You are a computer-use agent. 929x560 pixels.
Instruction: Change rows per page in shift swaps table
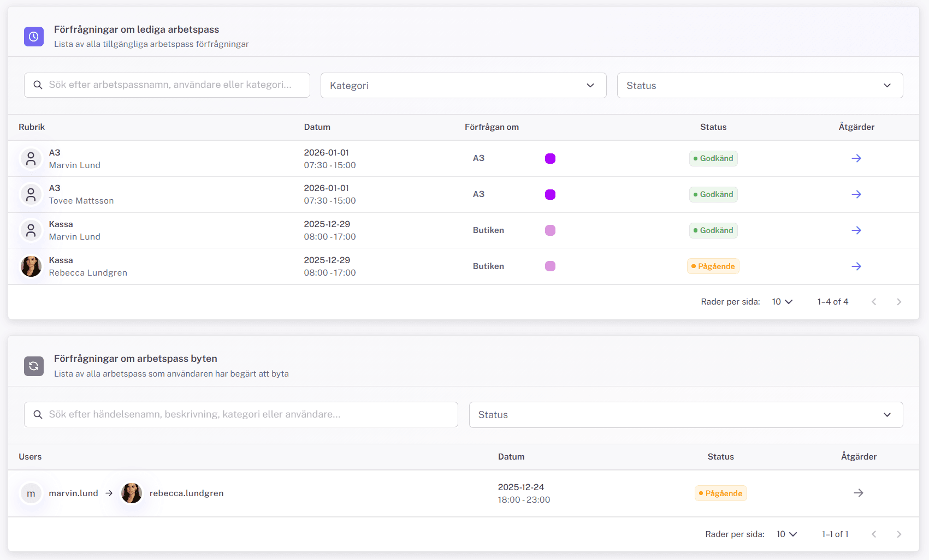[x=786, y=534]
